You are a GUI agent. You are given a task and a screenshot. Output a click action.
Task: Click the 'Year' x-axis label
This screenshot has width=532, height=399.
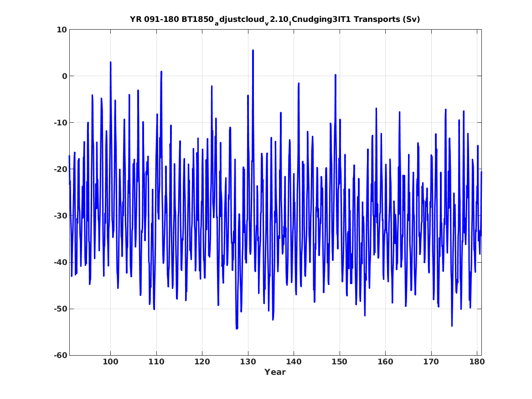[x=275, y=372]
